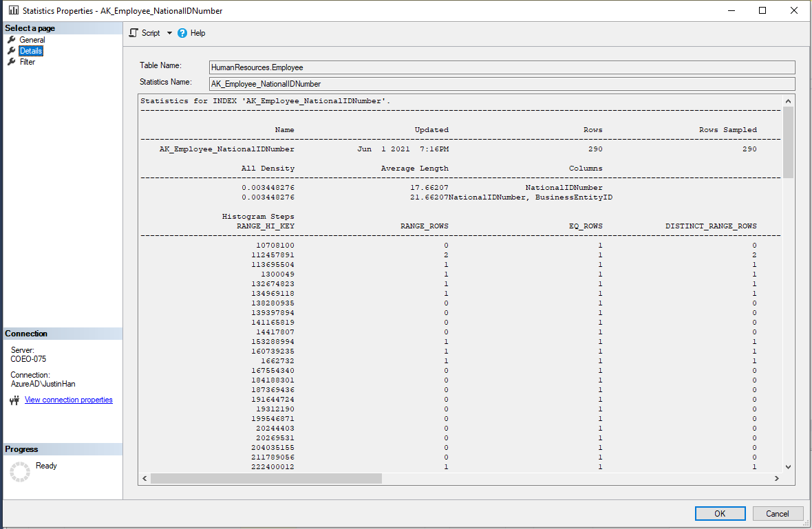Screen dimensions: 812x529
Task: Click the Table Name field
Action: (x=502, y=67)
